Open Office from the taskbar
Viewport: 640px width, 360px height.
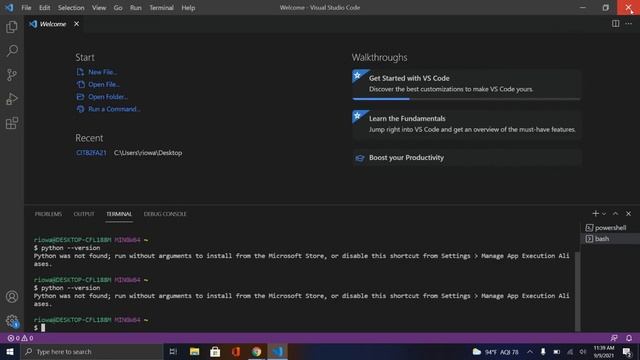(x=236, y=351)
